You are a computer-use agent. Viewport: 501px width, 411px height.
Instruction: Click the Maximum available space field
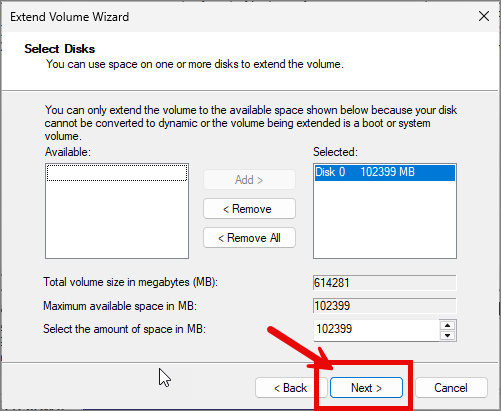[x=385, y=306]
